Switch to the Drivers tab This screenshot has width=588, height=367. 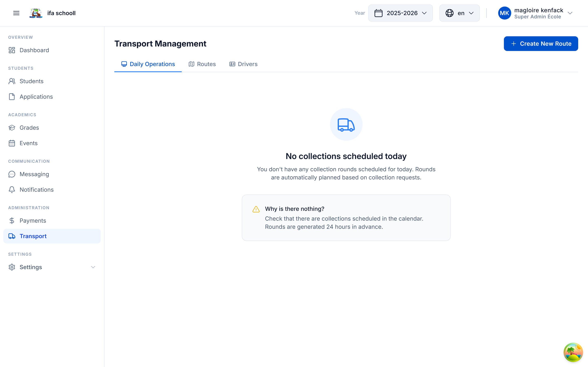point(243,64)
